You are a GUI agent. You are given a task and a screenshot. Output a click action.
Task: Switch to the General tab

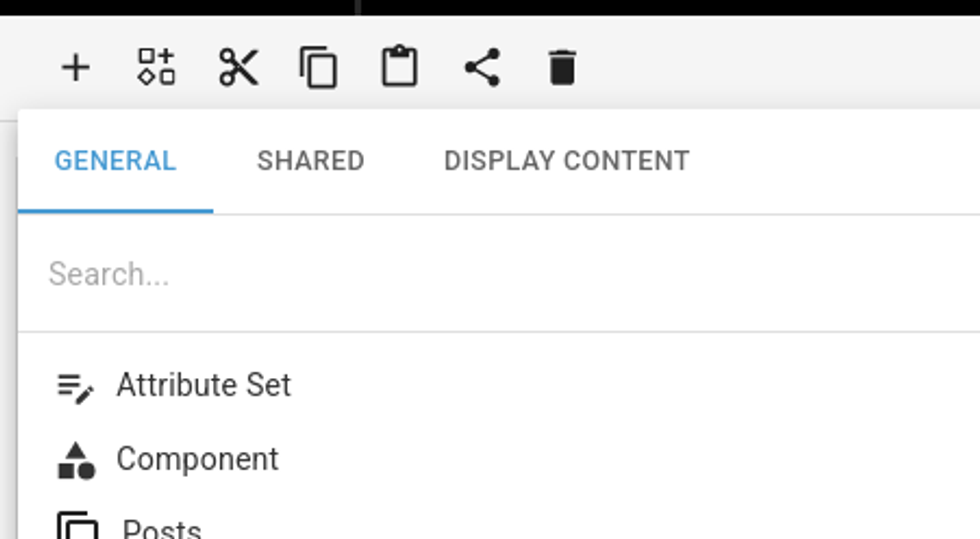click(115, 161)
